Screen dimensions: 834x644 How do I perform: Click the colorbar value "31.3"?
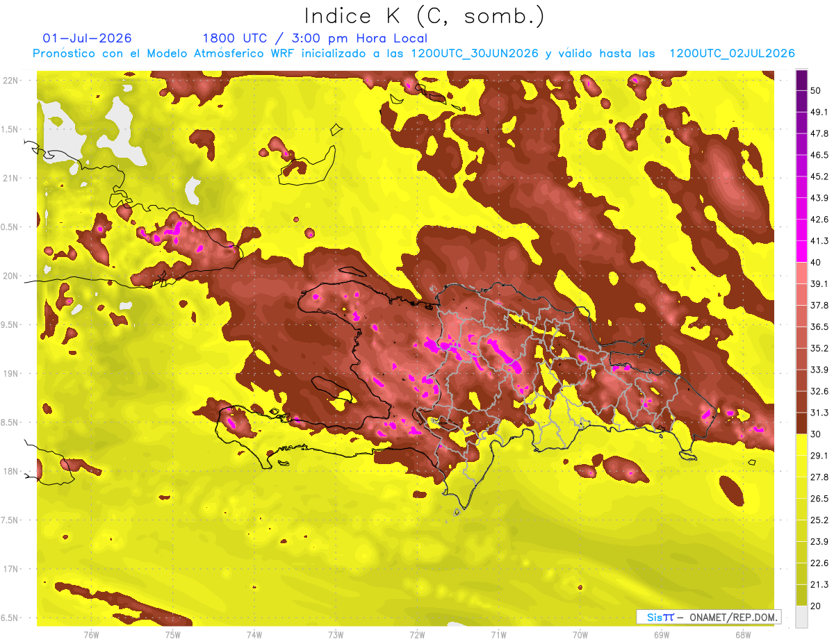point(819,413)
